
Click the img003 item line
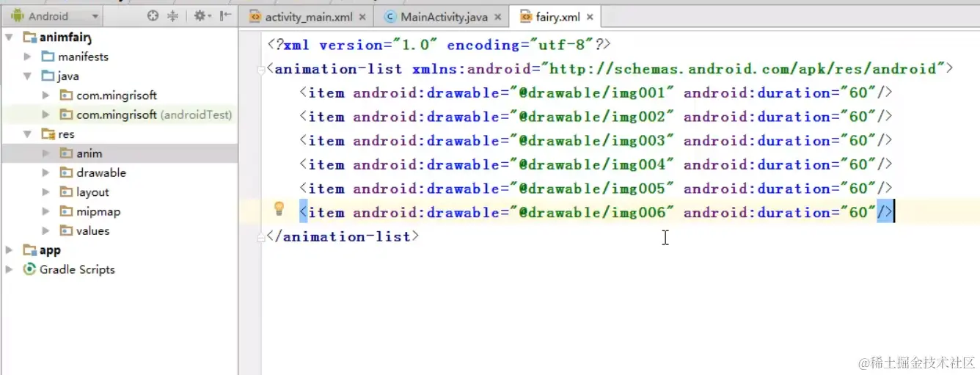pyautogui.click(x=596, y=140)
